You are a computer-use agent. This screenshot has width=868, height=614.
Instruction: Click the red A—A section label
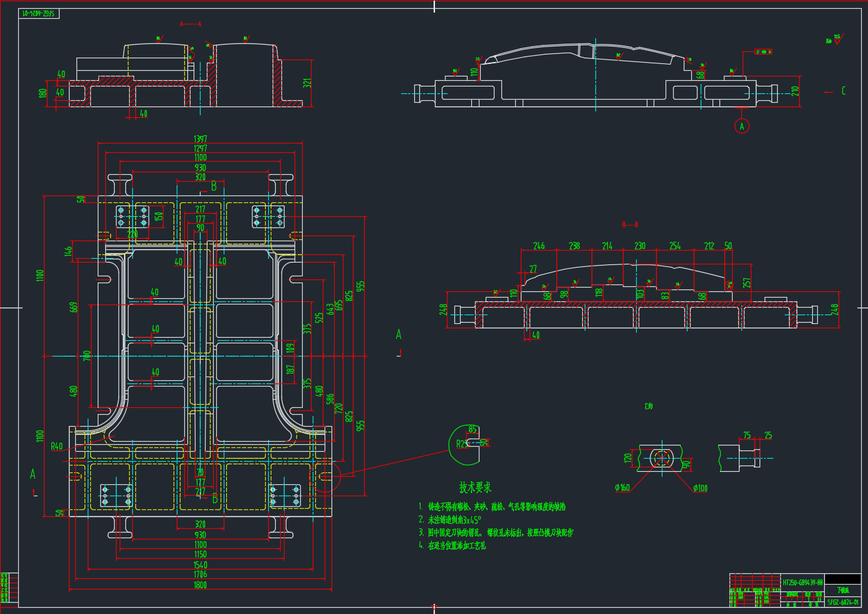click(191, 24)
